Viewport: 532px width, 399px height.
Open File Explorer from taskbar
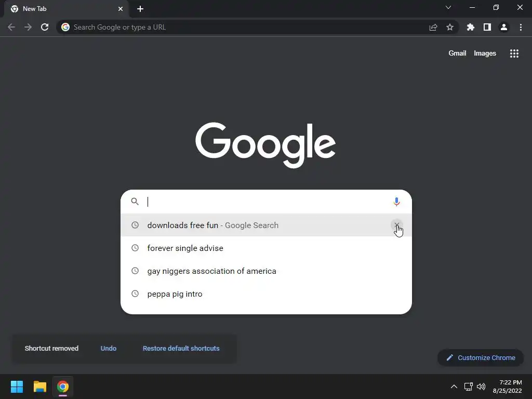[39, 387]
